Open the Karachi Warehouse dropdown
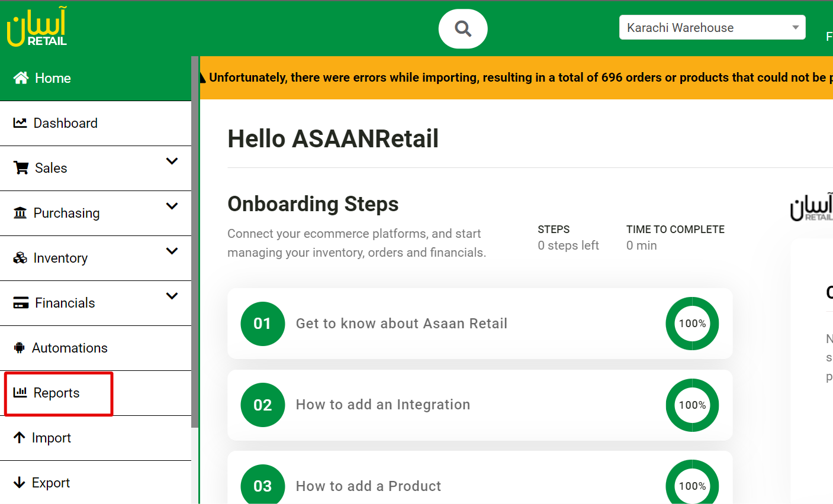Viewport: 833px width, 504px height. (x=712, y=27)
